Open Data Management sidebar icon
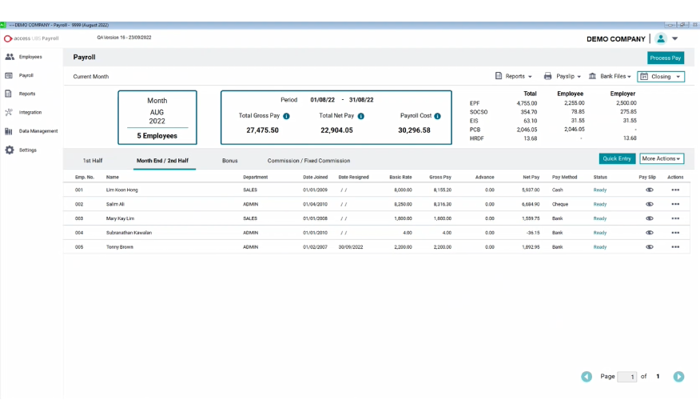The image size is (700, 420). coord(10,131)
